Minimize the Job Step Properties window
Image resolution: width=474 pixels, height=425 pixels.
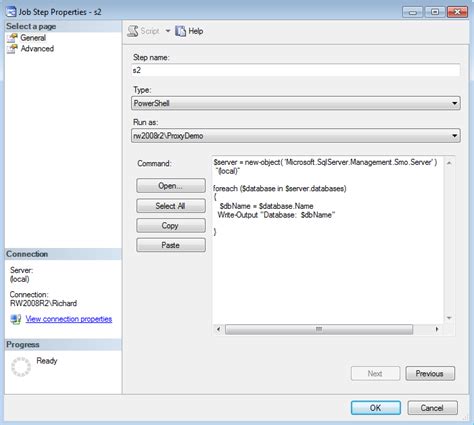[x=413, y=12]
